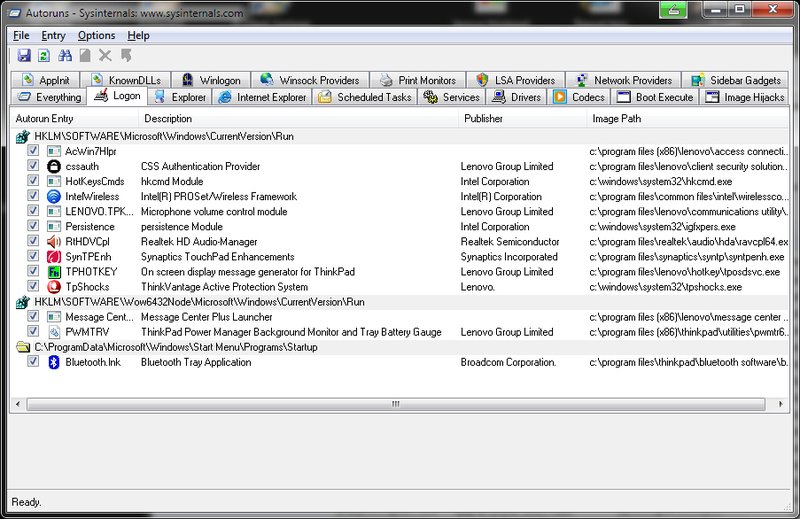Image resolution: width=800 pixels, height=519 pixels.
Task: Click the Save toolbar icon
Action: pyautogui.click(x=24, y=55)
